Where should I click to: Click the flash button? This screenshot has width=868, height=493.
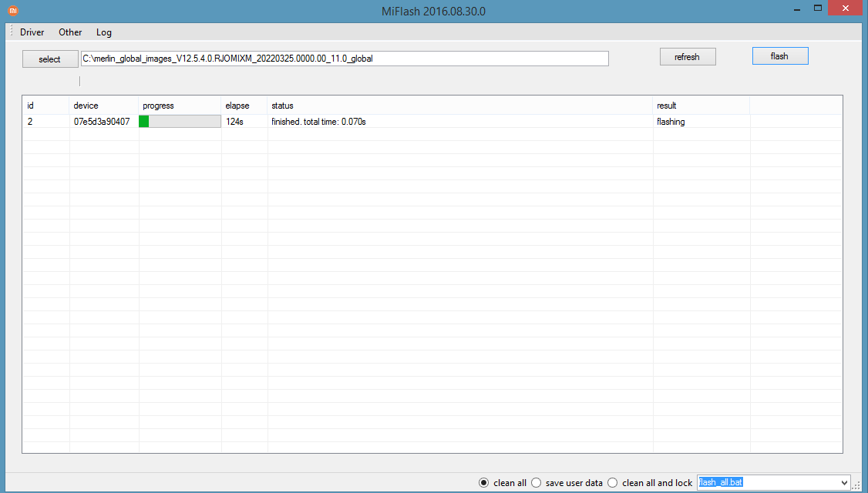pyautogui.click(x=780, y=56)
